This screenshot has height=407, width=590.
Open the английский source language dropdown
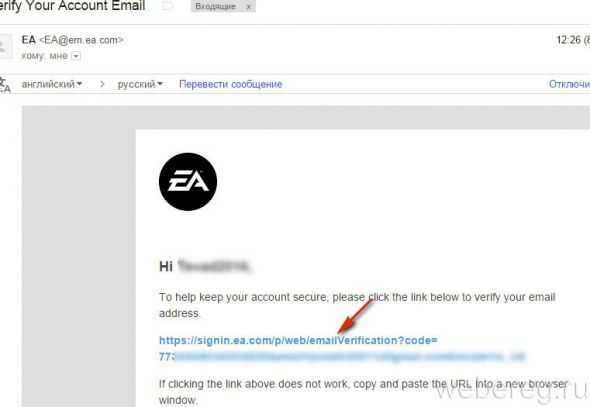point(52,84)
